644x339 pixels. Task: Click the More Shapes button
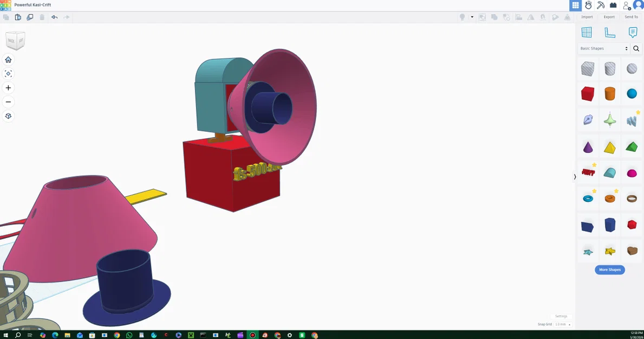(x=609, y=270)
